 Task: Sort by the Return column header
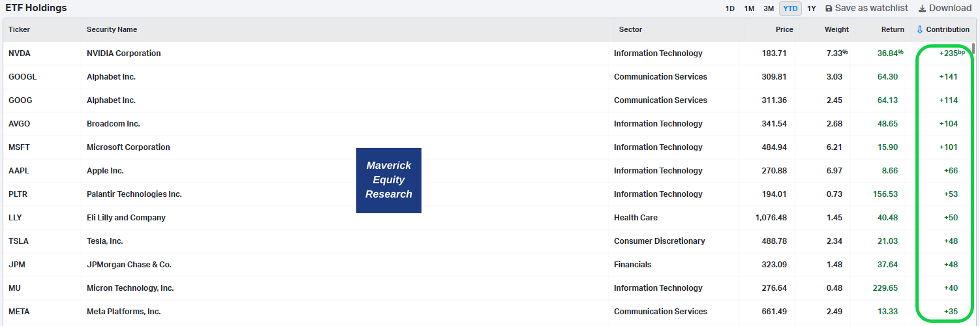[893, 30]
